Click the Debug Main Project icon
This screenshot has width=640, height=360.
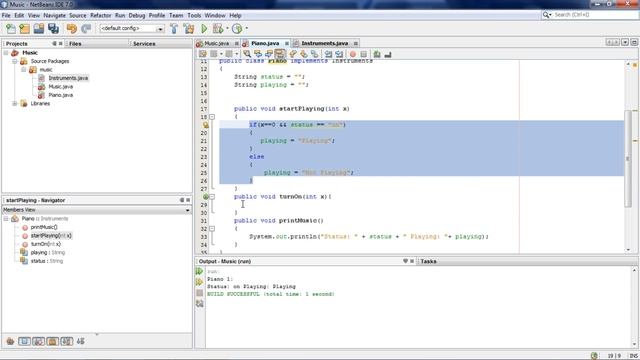point(218,29)
